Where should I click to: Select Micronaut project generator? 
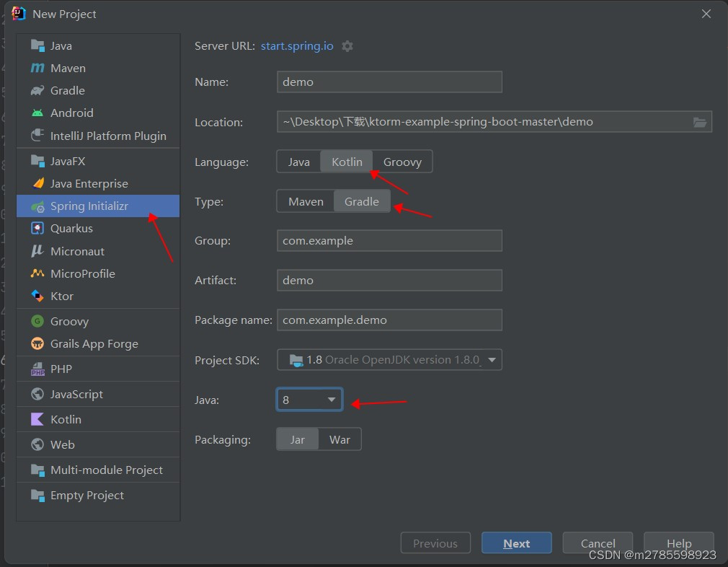click(x=97, y=251)
